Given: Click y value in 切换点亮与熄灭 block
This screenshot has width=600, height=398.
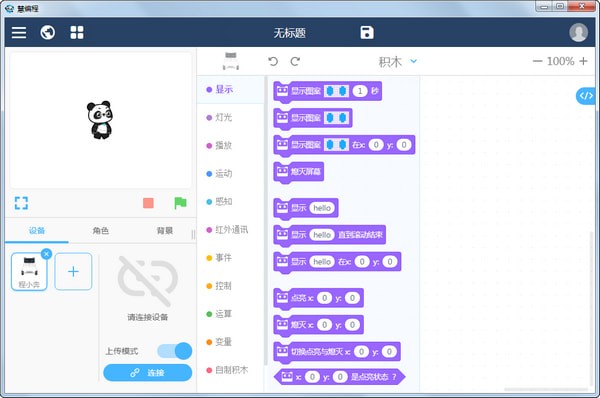Looking at the screenshot, I should (x=389, y=352).
